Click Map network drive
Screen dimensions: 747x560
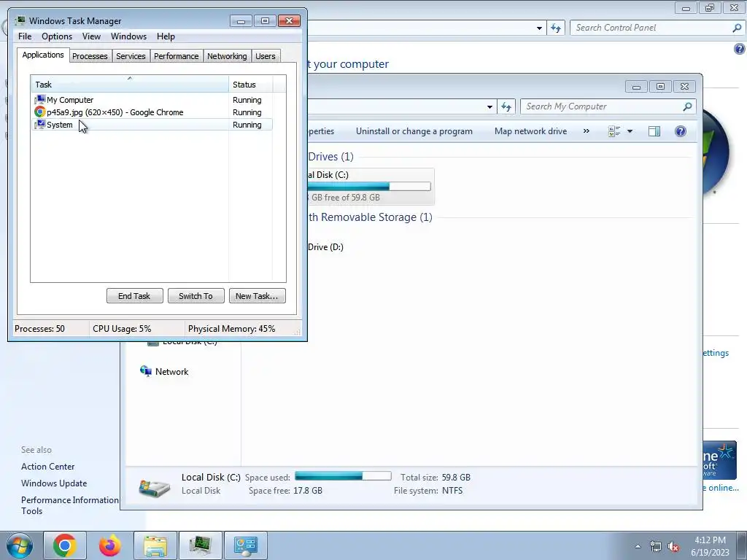(531, 131)
